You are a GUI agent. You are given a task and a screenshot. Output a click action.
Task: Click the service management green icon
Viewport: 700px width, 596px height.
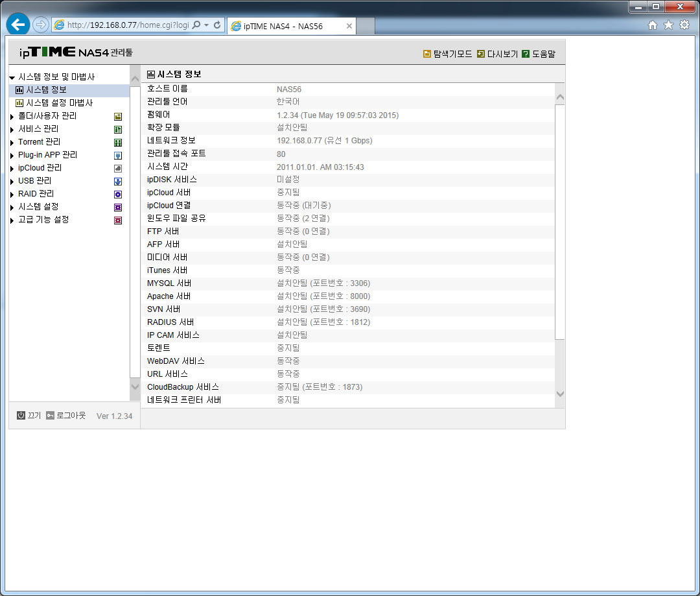pyautogui.click(x=118, y=130)
